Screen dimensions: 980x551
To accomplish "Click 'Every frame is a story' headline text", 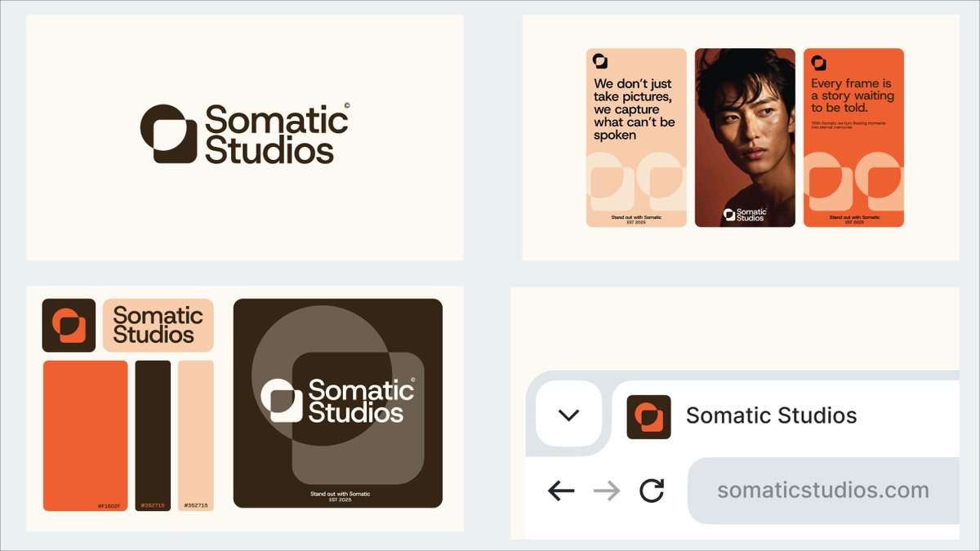I will coord(852,94).
